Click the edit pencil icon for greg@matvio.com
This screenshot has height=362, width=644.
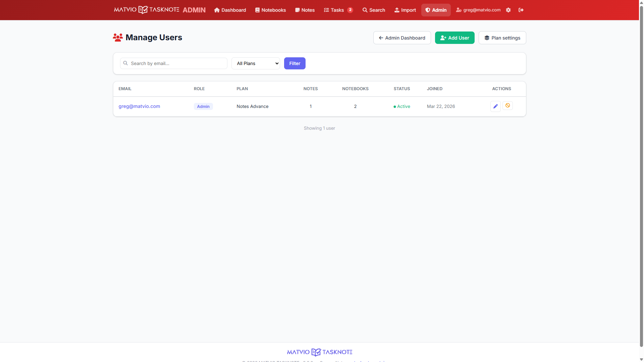(495, 106)
